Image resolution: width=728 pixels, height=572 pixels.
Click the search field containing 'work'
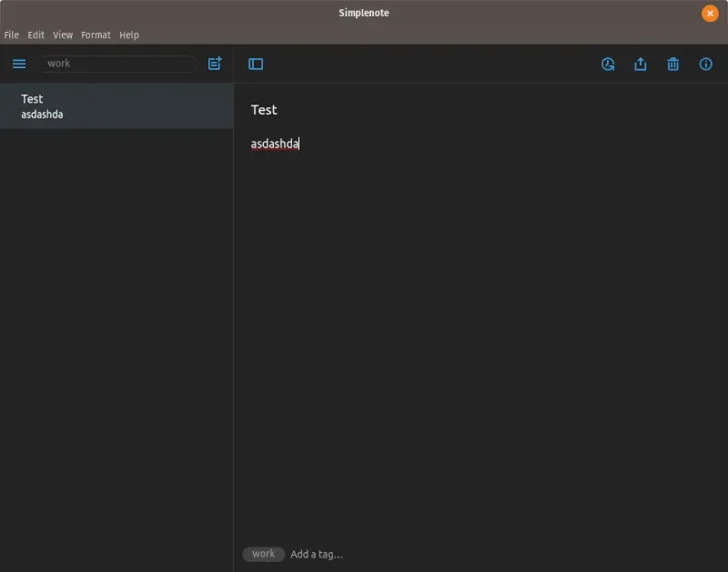pyautogui.click(x=116, y=64)
